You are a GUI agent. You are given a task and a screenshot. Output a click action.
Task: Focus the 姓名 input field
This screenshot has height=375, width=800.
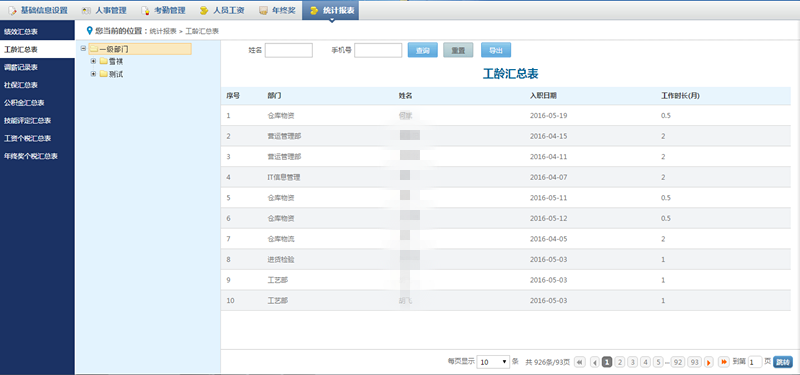[x=289, y=50]
